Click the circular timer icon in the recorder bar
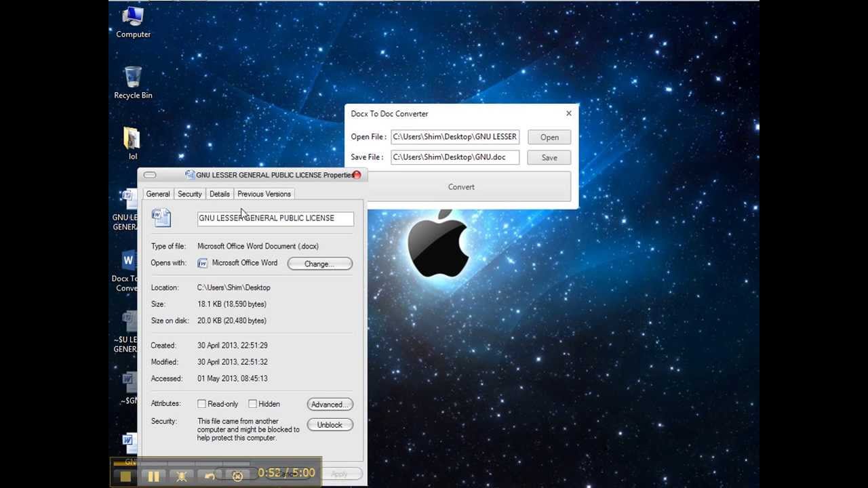The width and height of the screenshot is (868, 488). coord(237,476)
